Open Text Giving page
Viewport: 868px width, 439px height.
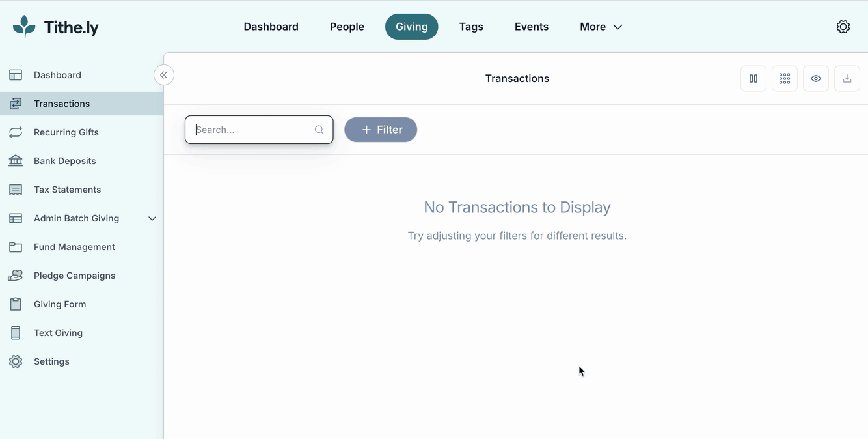coord(59,333)
